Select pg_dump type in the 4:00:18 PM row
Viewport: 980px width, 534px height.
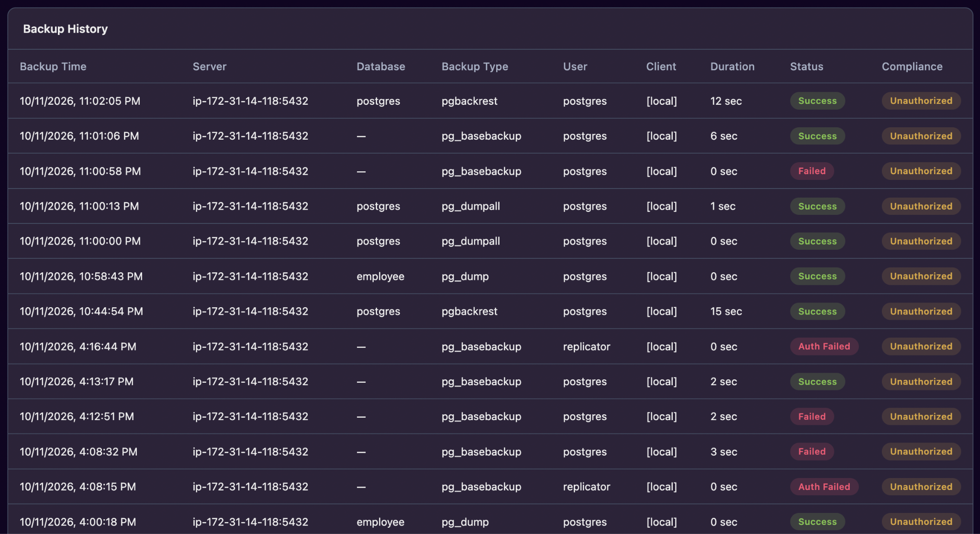465,522
